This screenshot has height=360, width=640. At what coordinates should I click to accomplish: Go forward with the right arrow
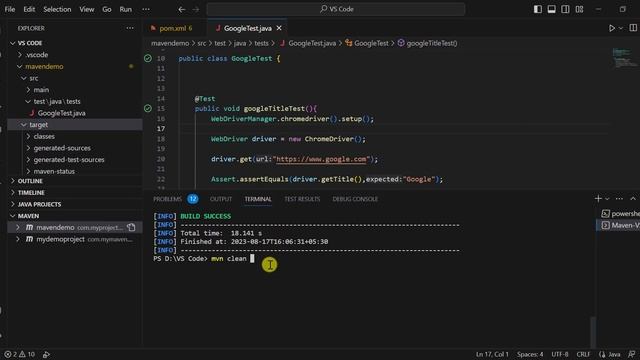point(196,9)
